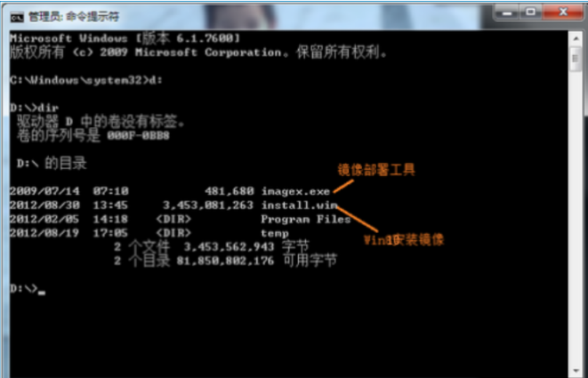
Task: Minimize the command prompt window
Action: point(507,12)
